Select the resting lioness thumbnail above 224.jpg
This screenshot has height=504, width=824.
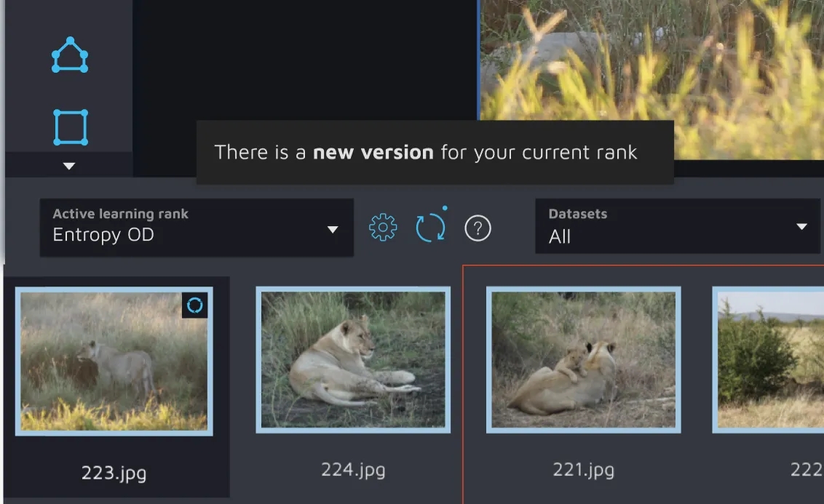353,359
